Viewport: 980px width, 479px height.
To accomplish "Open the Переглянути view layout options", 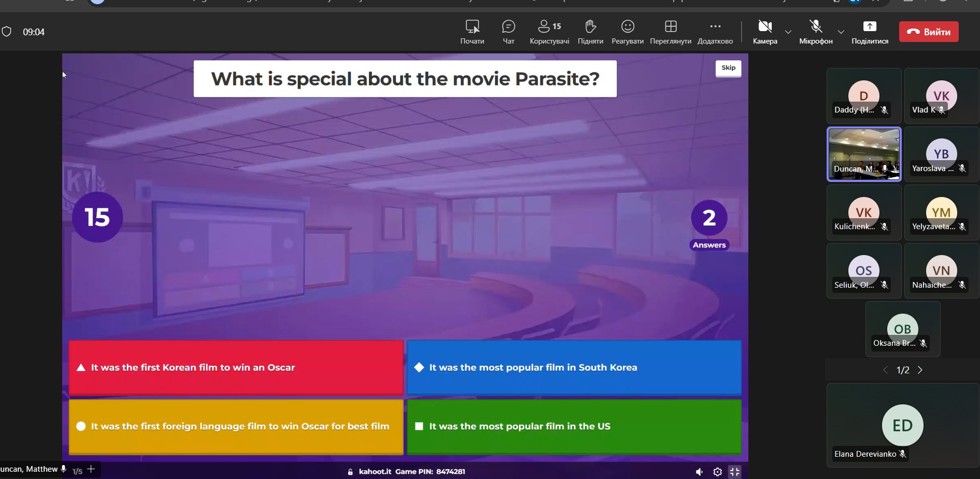I will [x=670, y=32].
